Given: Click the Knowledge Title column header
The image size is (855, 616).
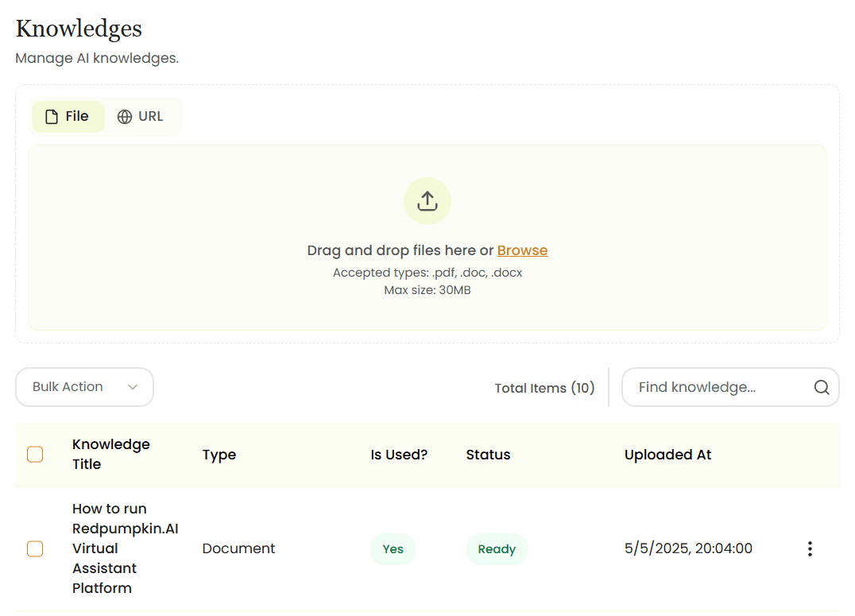Looking at the screenshot, I should [x=110, y=455].
